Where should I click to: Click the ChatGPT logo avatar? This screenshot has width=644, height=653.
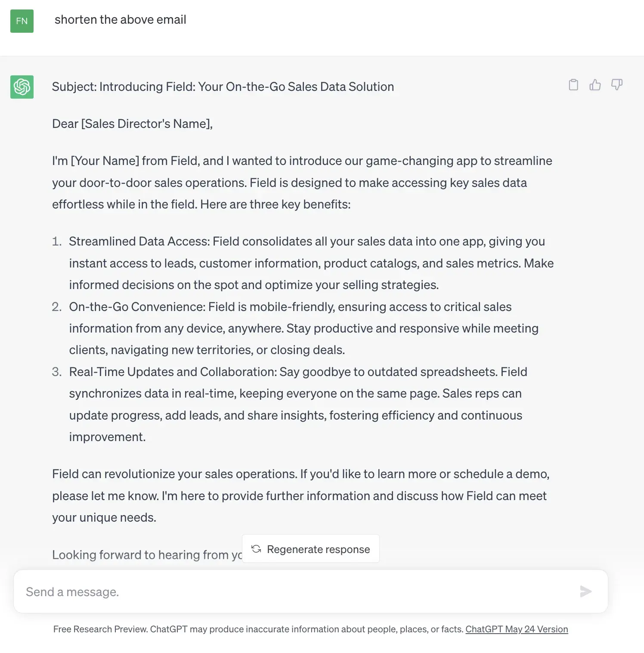coord(22,87)
